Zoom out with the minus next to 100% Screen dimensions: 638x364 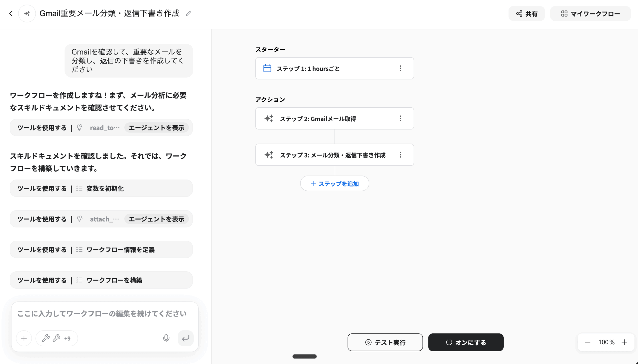(587, 342)
